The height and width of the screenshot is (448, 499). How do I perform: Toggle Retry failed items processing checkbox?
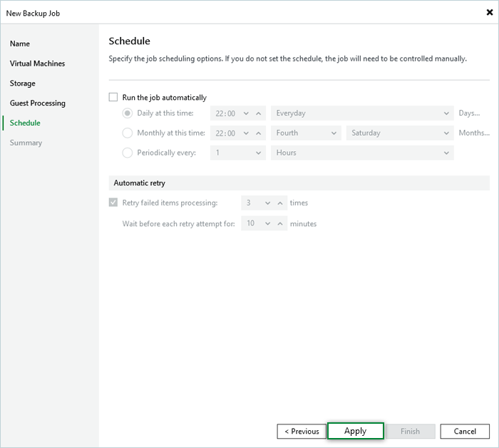click(113, 203)
